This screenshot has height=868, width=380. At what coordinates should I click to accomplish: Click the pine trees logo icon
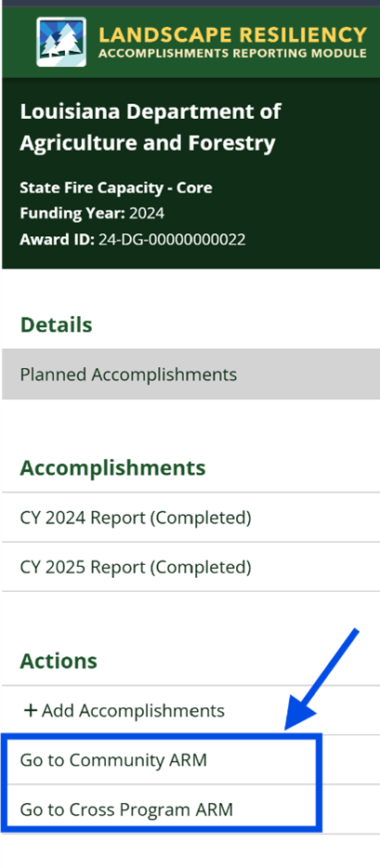[x=60, y=42]
